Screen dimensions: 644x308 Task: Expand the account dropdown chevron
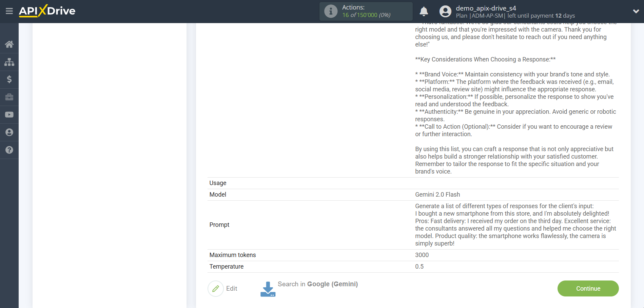636,11
